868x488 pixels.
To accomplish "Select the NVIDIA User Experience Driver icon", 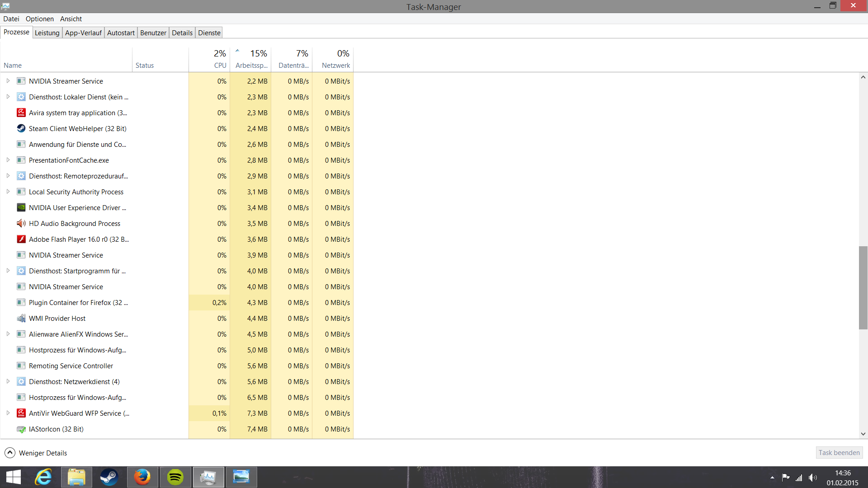I will 21,208.
